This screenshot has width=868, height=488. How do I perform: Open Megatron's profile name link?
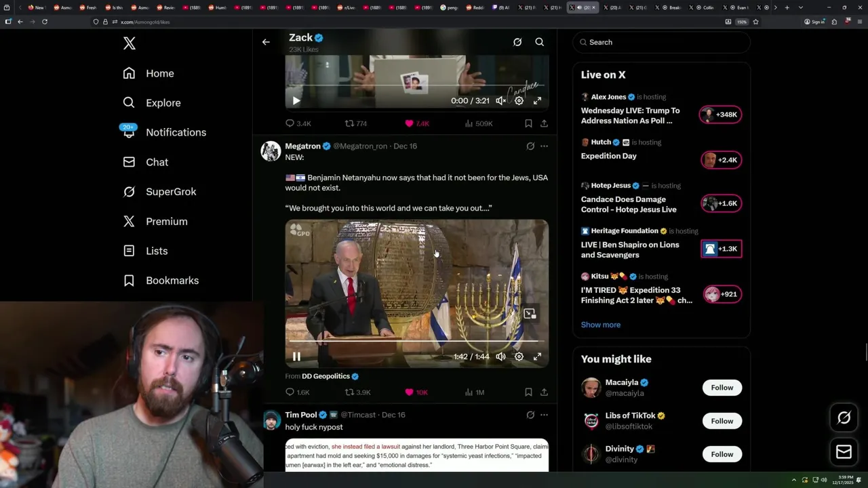[x=302, y=146]
